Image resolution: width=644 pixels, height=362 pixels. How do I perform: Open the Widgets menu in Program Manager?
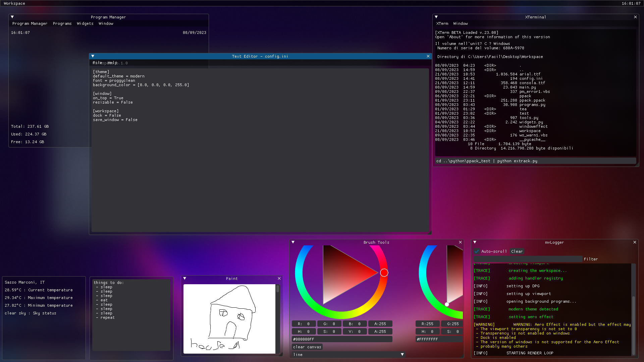[x=85, y=23]
